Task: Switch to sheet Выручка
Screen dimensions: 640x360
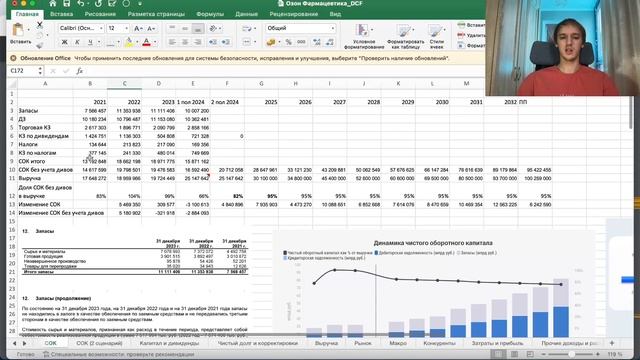Action: pos(326,343)
